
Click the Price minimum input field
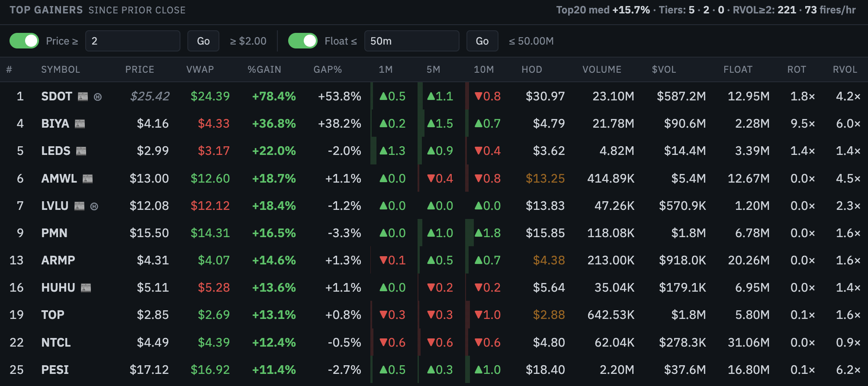[133, 41]
